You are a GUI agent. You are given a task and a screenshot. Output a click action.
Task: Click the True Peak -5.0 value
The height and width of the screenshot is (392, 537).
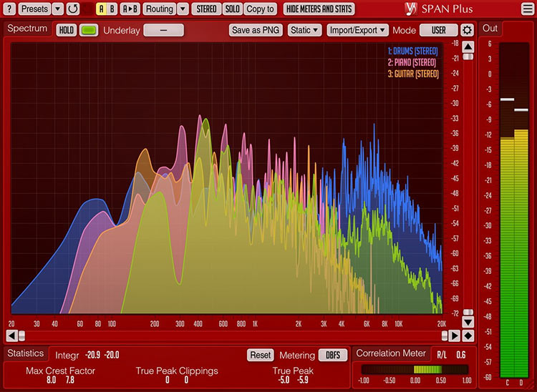coord(284,380)
